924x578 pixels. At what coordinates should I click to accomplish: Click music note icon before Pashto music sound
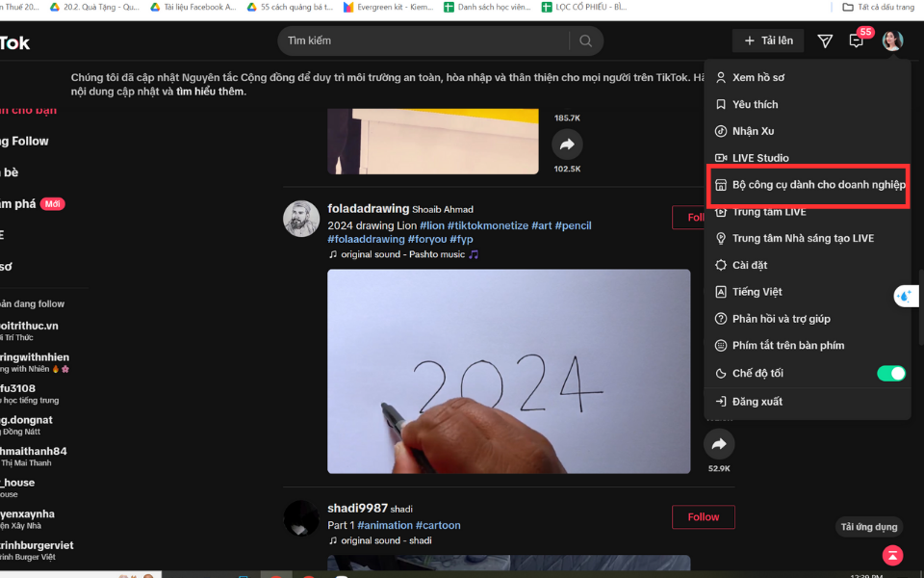pos(333,254)
